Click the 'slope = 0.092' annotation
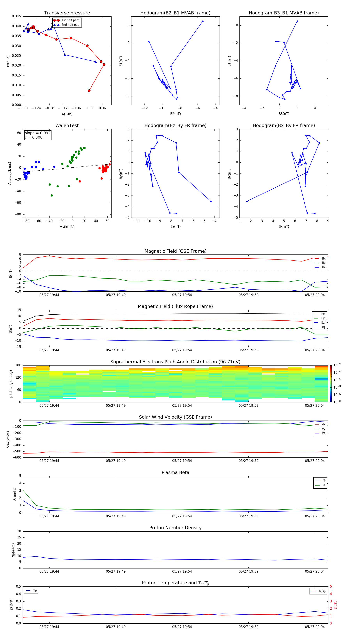The height and width of the screenshot is (644, 351). click(x=37, y=133)
